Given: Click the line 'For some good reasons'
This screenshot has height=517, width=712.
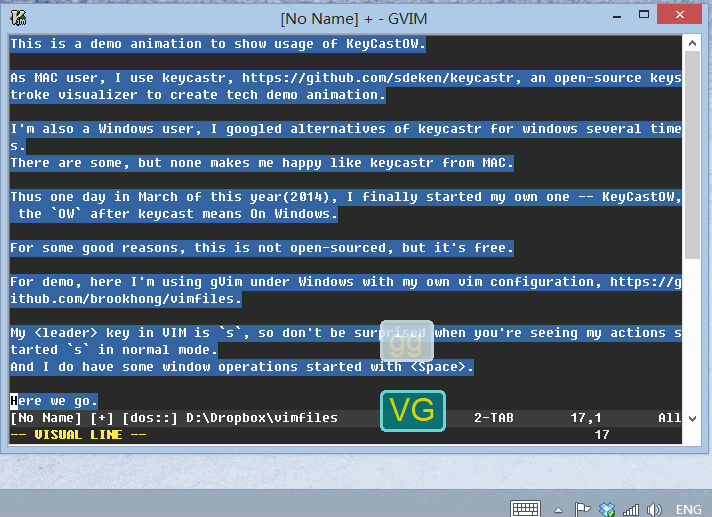Looking at the screenshot, I should pos(262,248).
